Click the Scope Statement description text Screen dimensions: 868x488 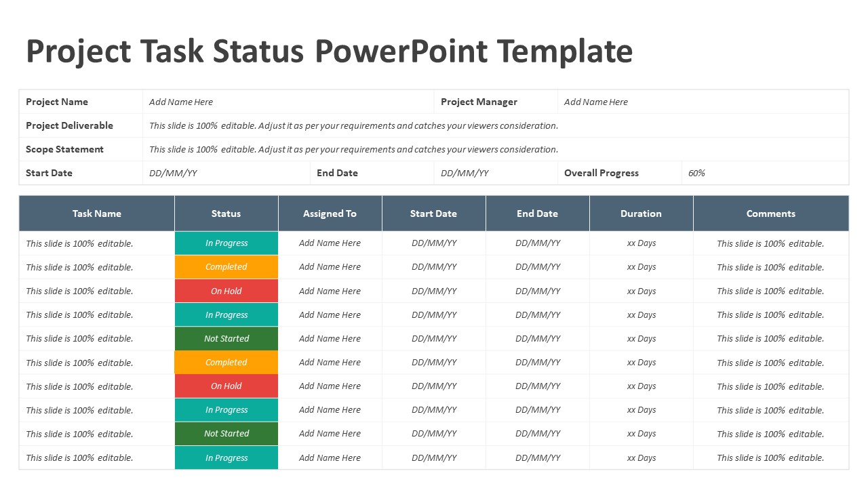(353, 149)
